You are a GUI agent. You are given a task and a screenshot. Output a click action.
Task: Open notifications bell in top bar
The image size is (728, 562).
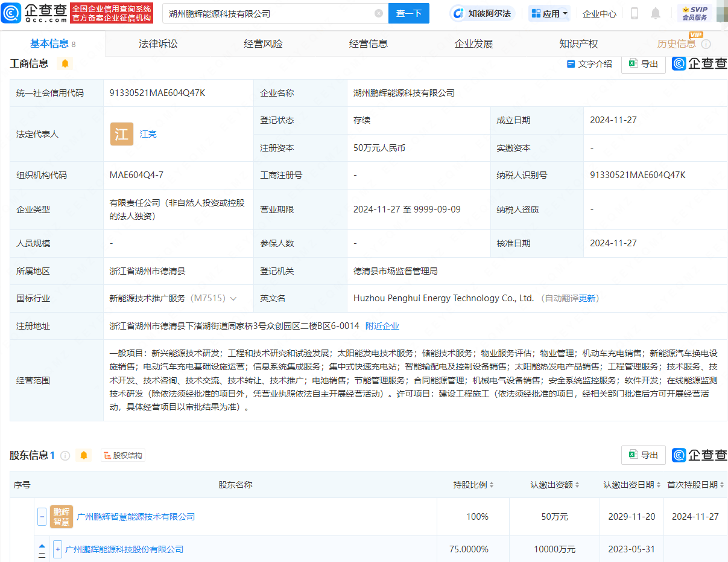pyautogui.click(x=656, y=13)
